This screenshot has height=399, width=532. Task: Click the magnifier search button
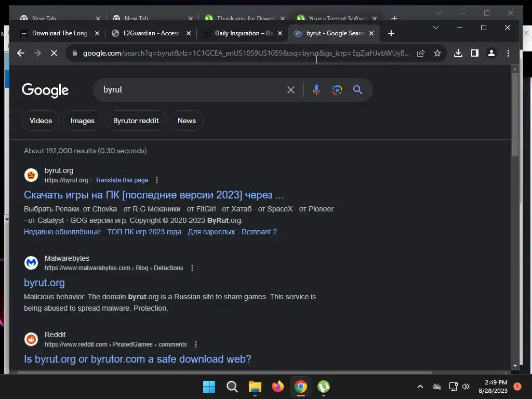(357, 90)
